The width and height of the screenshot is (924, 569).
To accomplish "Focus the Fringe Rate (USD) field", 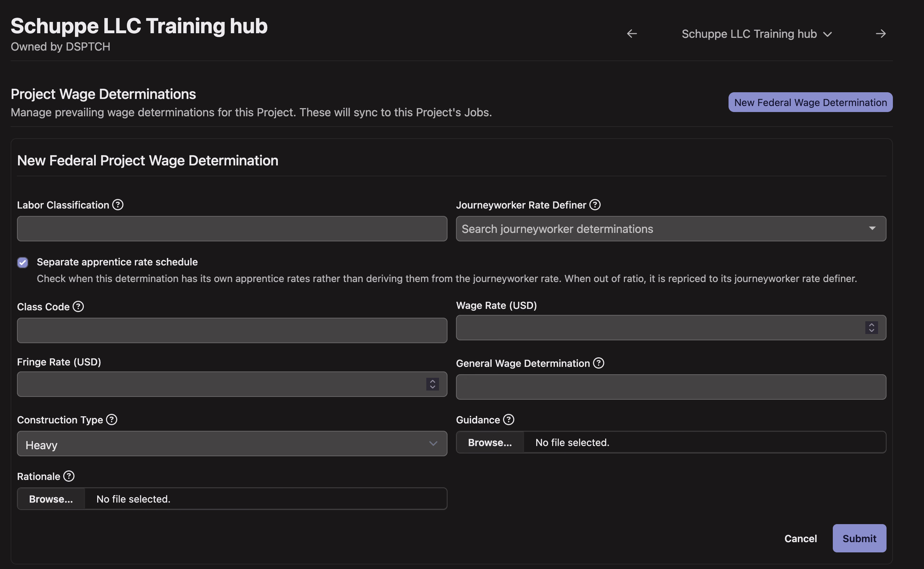I will click(232, 384).
